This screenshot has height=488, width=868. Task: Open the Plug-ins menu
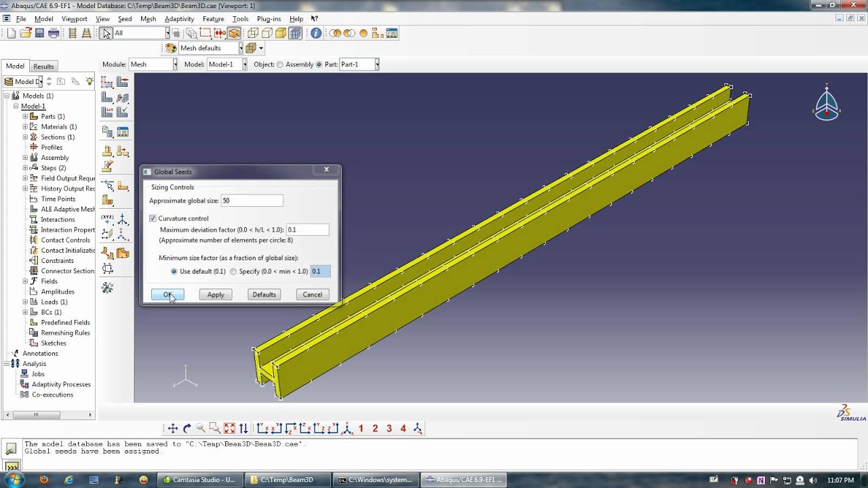point(269,19)
